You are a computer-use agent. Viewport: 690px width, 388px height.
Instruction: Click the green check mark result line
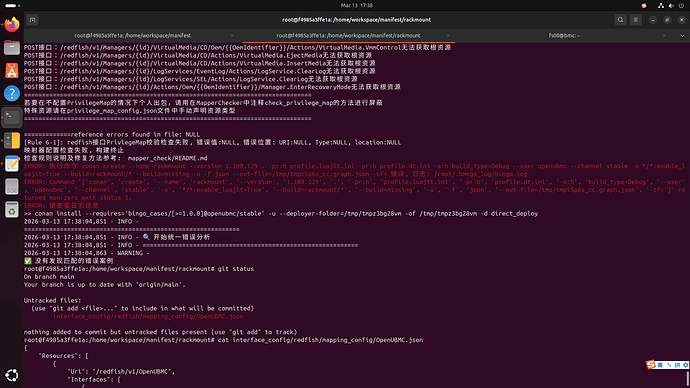68,261
